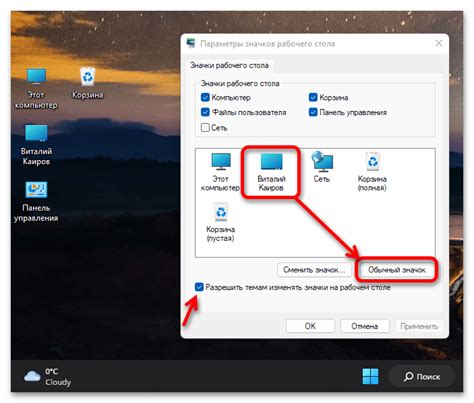Click the Сменить значок button

pyautogui.click(x=314, y=270)
